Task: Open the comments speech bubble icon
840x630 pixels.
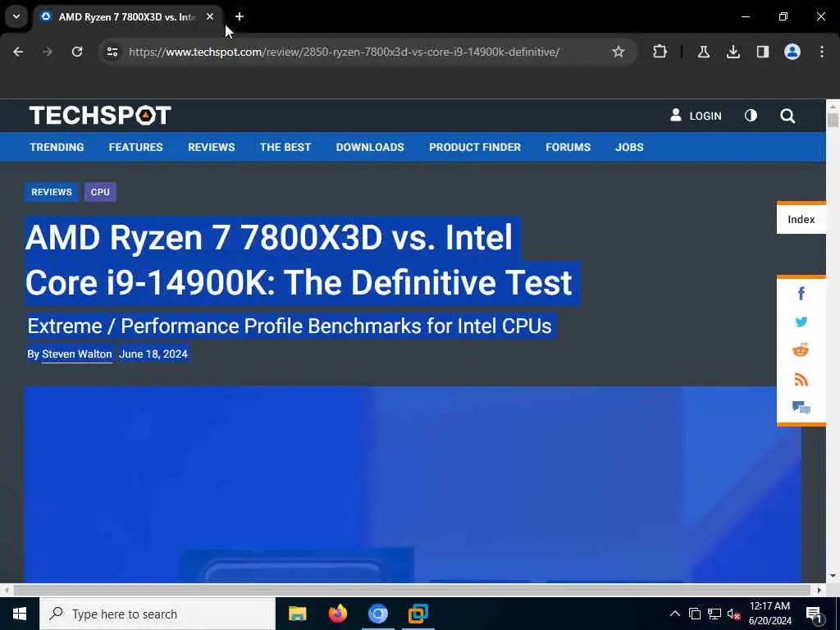Action: (x=801, y=408)
